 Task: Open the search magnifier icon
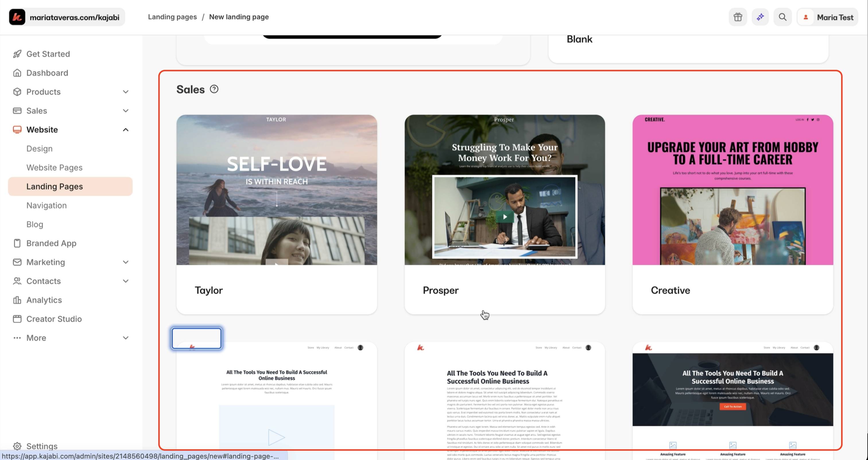tap(782, 17)
